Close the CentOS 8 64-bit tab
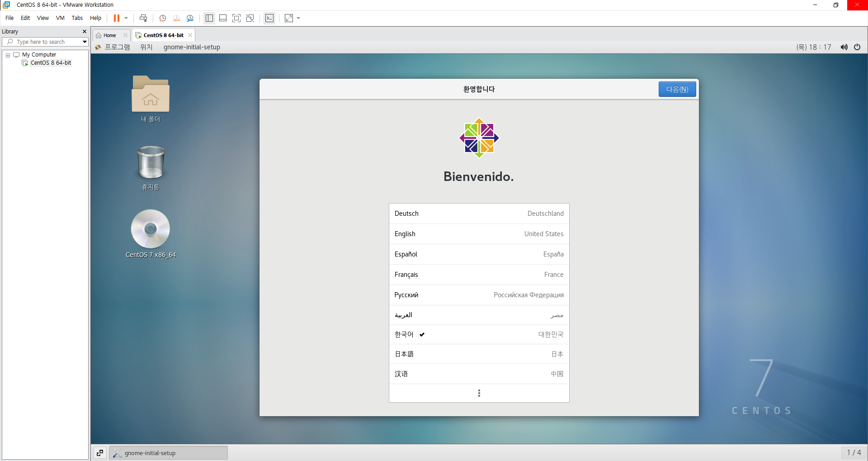Screen dimensions: 868x461 pyautogui.click(x=190, y=35)
